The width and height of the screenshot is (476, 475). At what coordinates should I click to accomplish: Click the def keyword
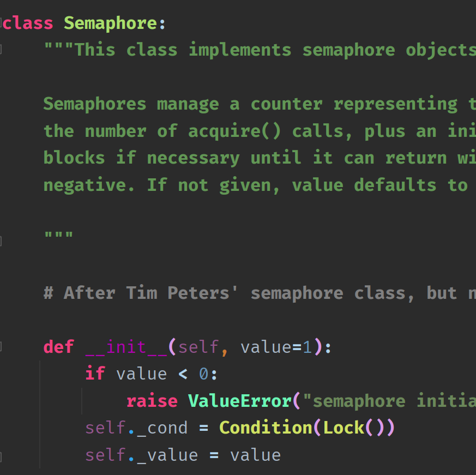tap(58, 347)
